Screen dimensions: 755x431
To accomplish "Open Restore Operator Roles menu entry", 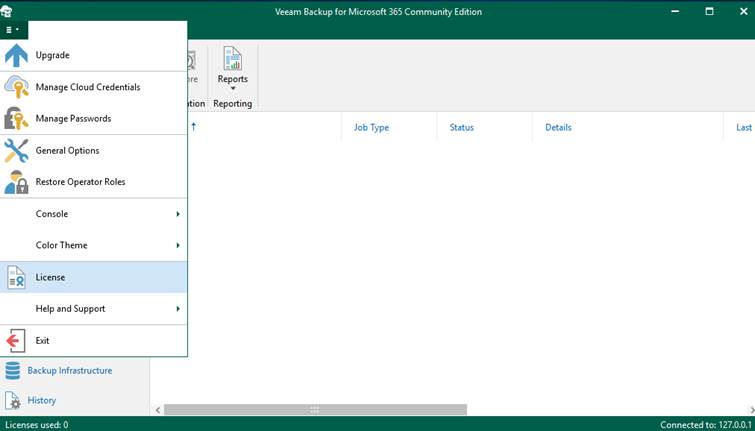I will pos(93,182).
